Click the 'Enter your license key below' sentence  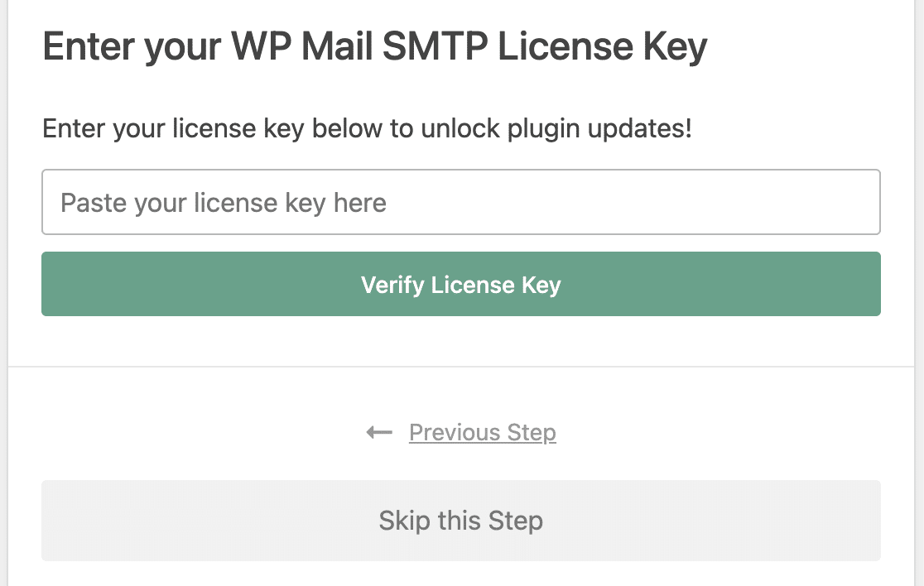click(366, 129)
